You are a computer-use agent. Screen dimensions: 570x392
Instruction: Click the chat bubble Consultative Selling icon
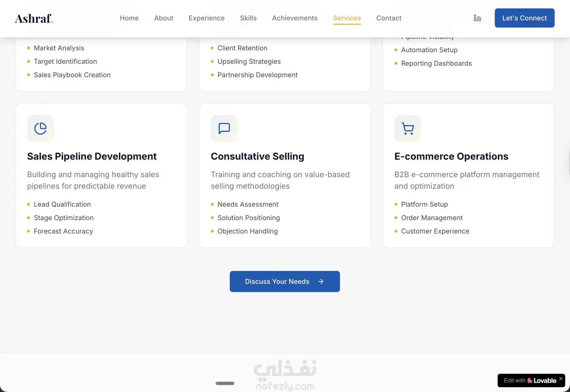click(224, 129)
